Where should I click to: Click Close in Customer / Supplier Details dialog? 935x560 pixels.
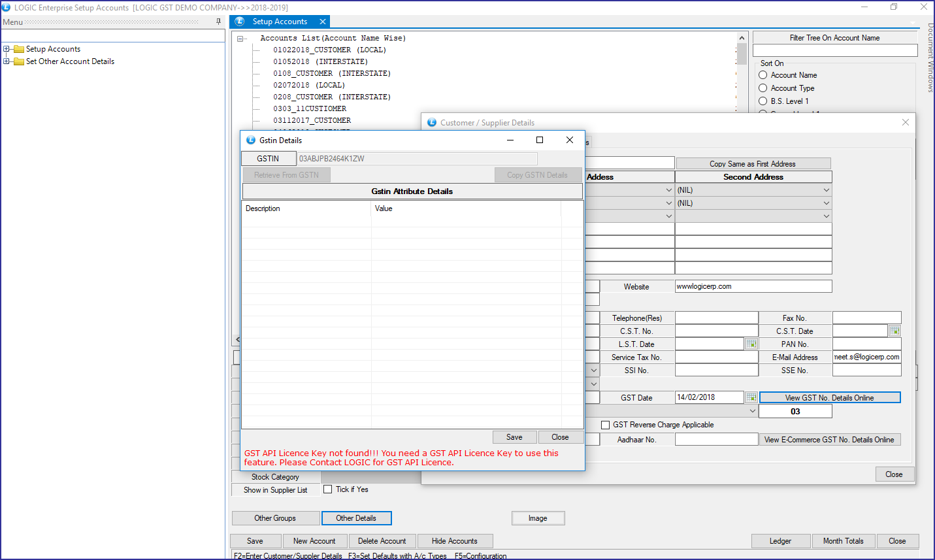tap(894, 474)
